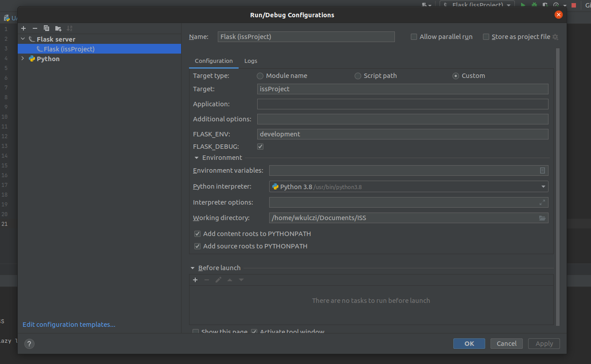The height and width of the screenshot is (364, 591).
Task: Select the Custom target type
Action: pos(456,76)
